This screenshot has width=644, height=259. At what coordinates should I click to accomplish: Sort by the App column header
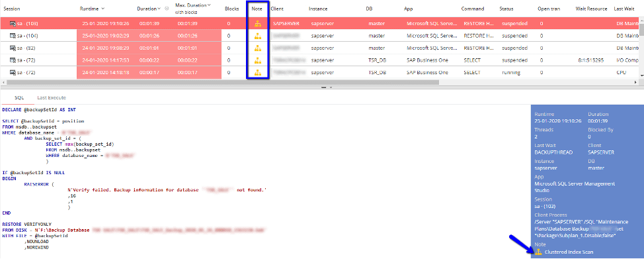pos(409,9)
